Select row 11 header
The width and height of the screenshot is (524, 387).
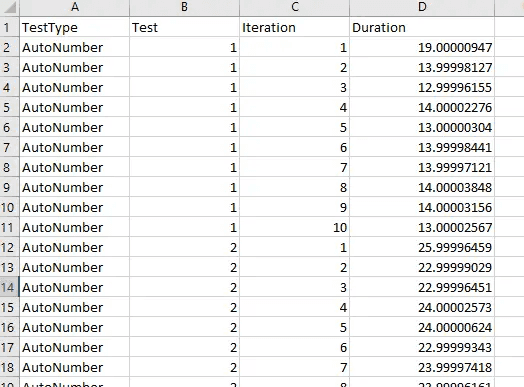click(9, 227)
